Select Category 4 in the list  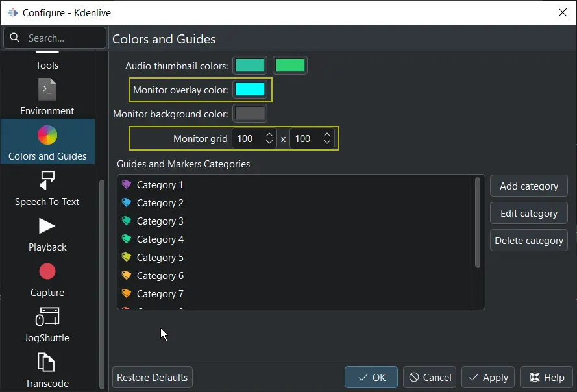click(x=295, y=239)
